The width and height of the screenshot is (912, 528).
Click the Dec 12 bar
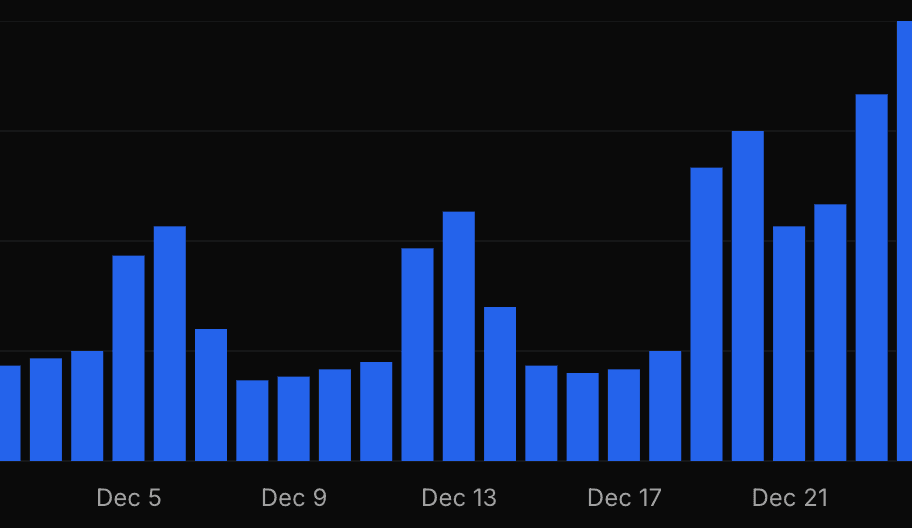point(417,354)
